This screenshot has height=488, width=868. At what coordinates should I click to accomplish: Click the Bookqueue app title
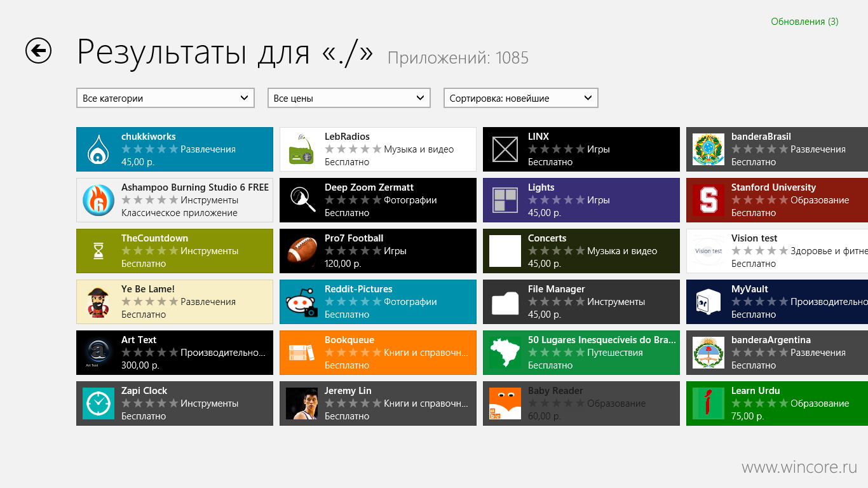click(x=349, y=340)
